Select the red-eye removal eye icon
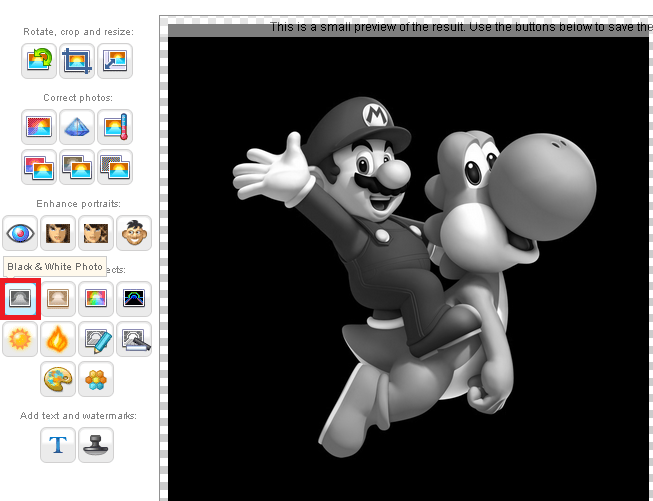The width and height of the screenshot is (653, 501). point(20,233)
